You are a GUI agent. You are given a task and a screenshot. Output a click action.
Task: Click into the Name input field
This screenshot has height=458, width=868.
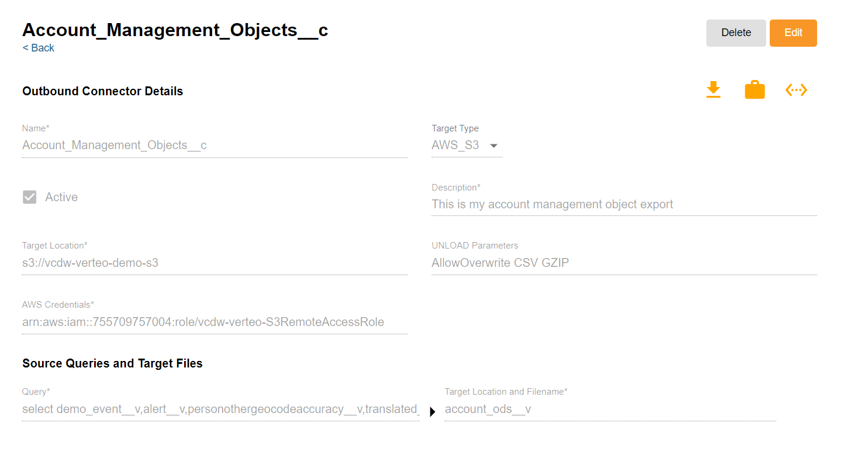pos(214,145)
